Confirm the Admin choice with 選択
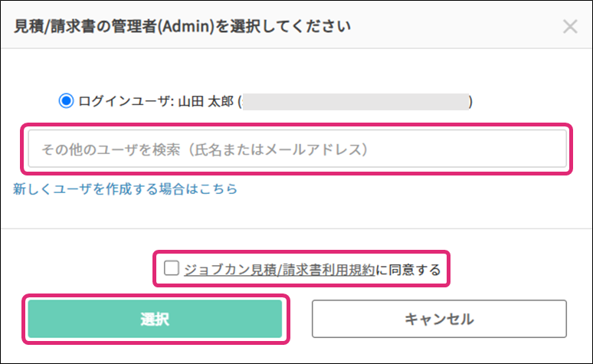Image resolution: width=593 pixels, height=364 pixels. pyautogui.click(x=156, y=319)
